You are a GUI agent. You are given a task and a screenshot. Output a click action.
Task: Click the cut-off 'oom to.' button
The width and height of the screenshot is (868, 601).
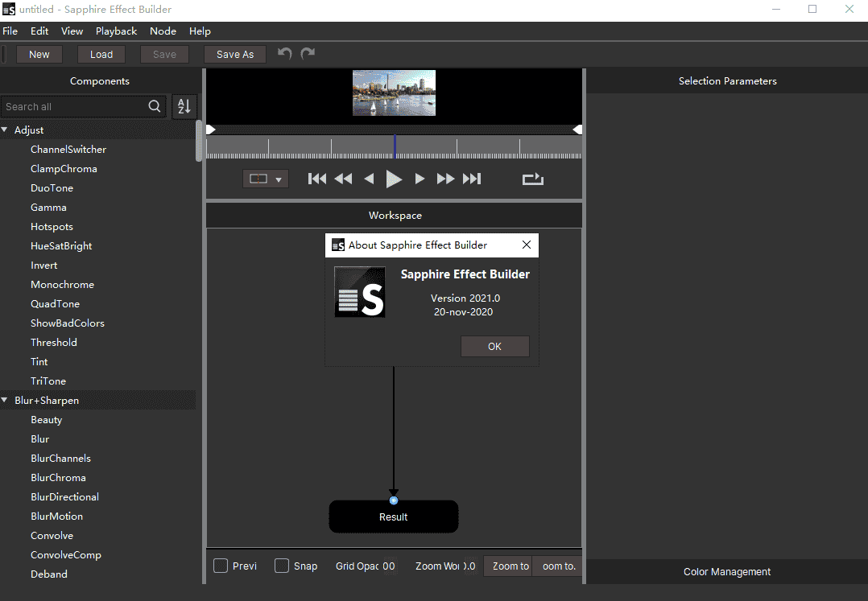pos(557,566)
